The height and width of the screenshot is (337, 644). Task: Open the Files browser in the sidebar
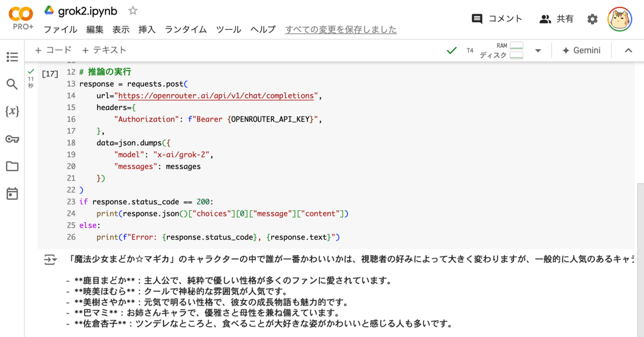point(12,167)
